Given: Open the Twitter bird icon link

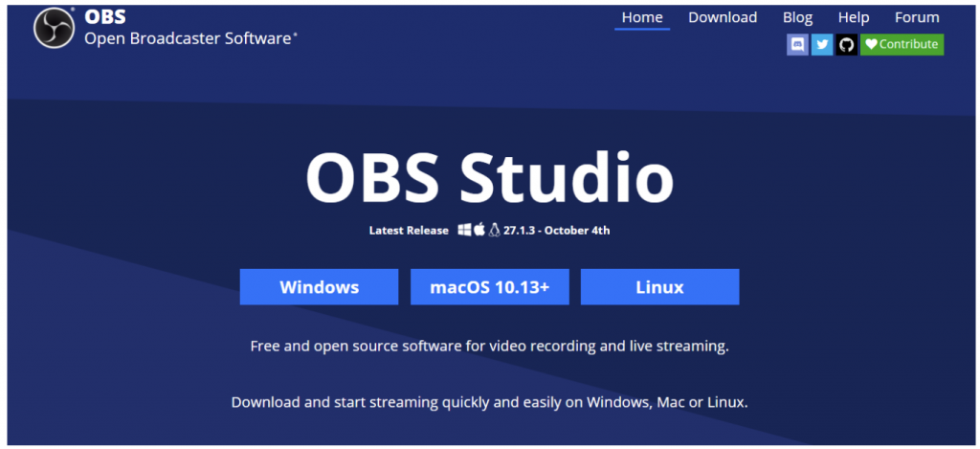Looking at the screenshot, I should 822,44.
